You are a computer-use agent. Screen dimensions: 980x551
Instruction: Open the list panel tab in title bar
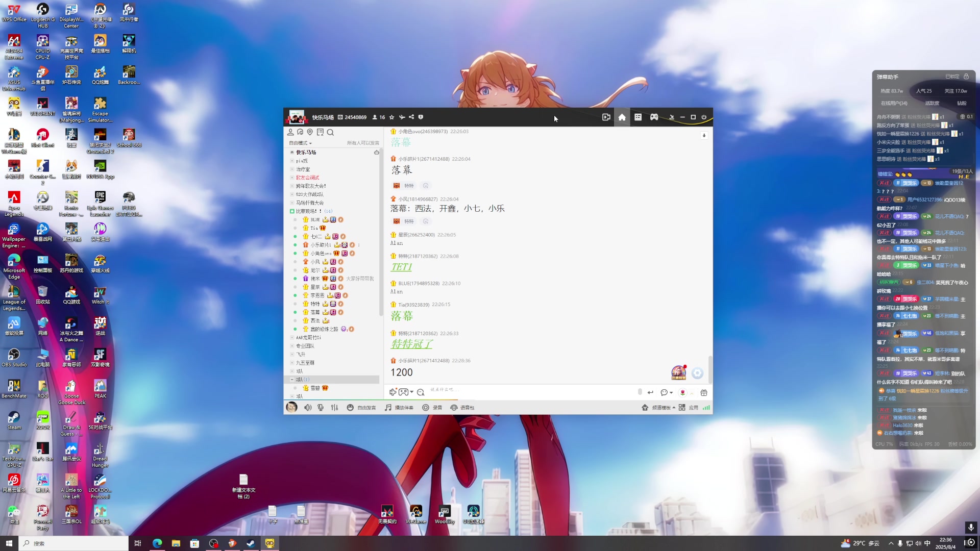tap(638, 117)
